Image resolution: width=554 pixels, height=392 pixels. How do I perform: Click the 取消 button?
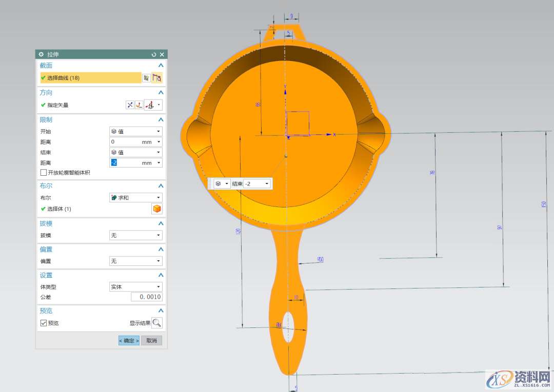tap(151, 340)
